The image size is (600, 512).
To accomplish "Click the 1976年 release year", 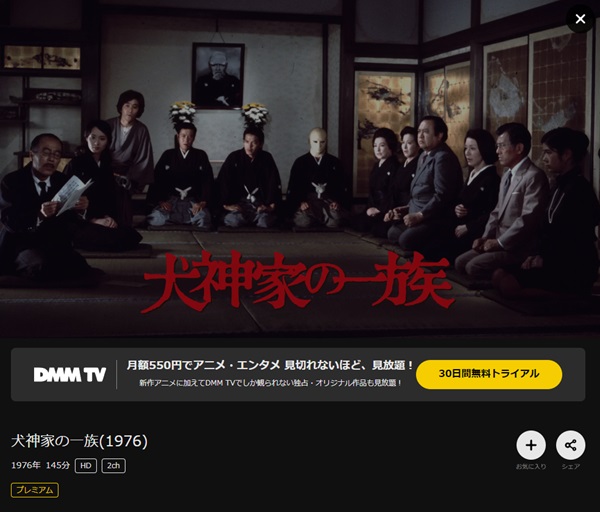I will [26, 466].
